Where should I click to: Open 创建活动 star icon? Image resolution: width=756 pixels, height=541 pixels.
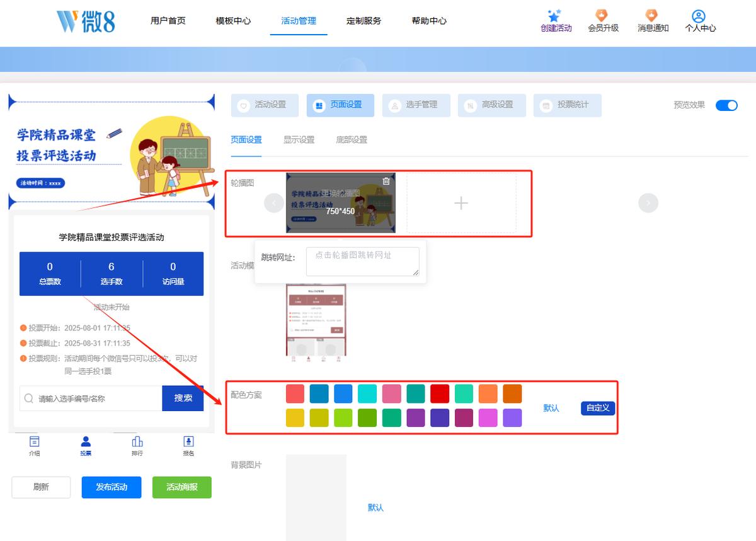click(554, 16)
